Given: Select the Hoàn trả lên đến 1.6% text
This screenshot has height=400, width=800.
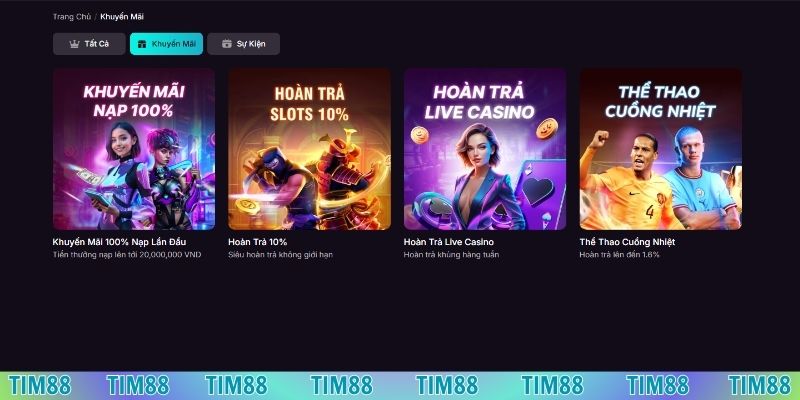Looking at the screenshot, I should [x=619, y=255].
